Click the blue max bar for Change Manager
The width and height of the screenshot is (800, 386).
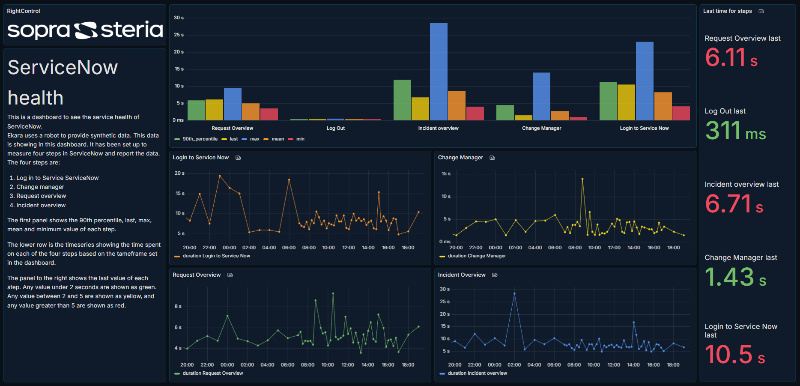tap(541, 96)
